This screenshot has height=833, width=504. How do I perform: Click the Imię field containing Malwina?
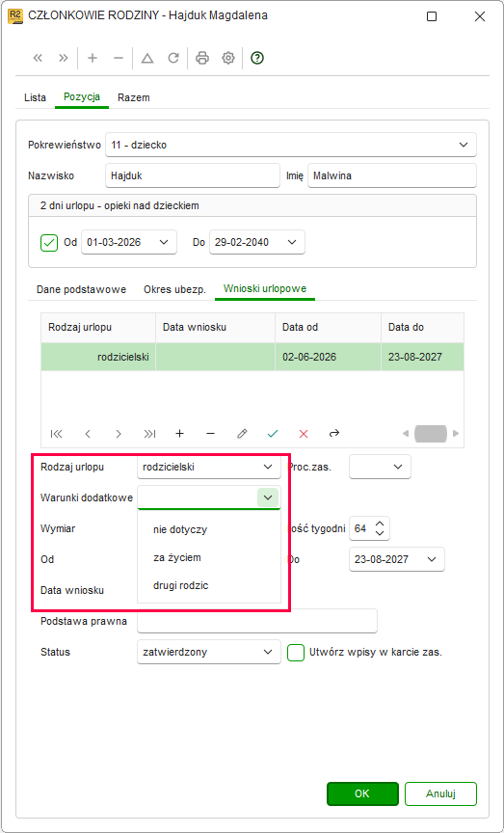click(392, 175)
